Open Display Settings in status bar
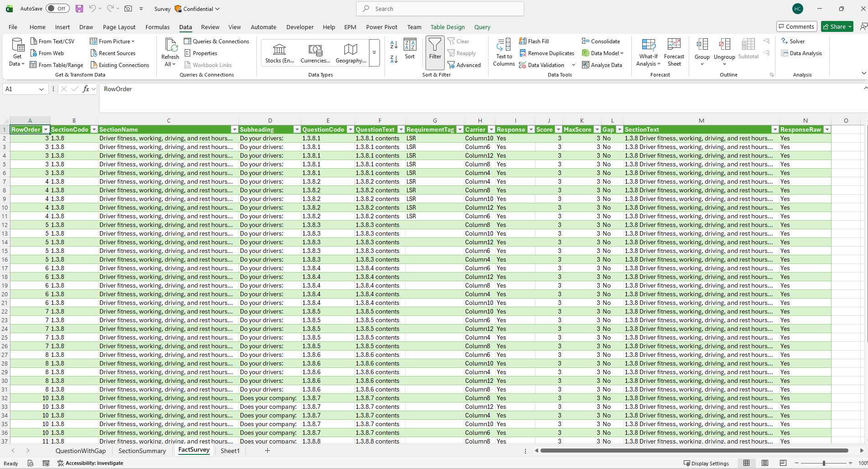 (706, 463)
